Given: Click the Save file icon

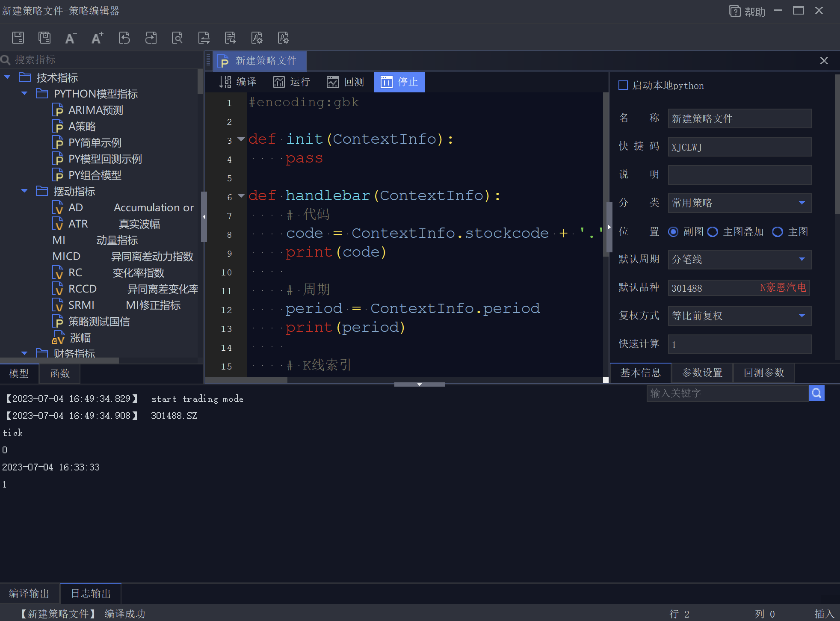Looking at the screenshot, I should coord(18,38).
